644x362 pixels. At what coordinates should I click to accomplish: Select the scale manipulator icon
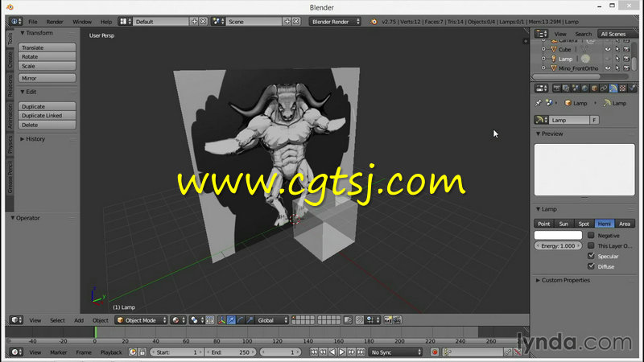[250, 320]
